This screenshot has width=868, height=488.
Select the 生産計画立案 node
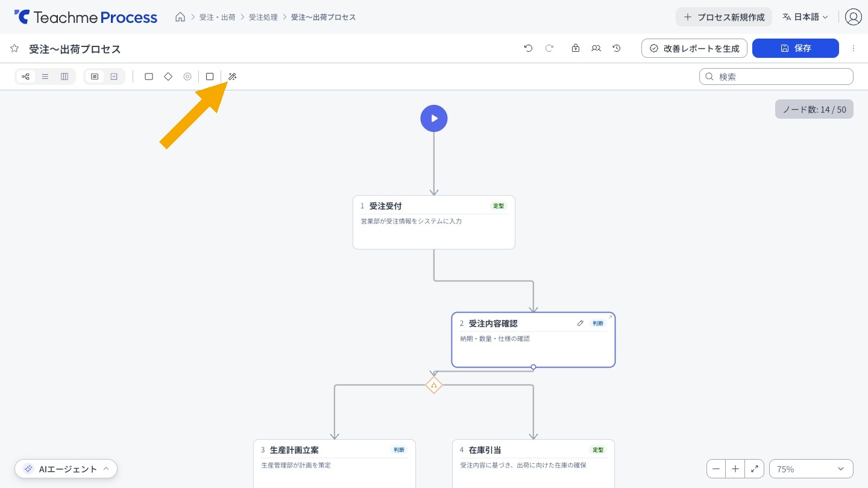pyautogui.click(x=335, y=463)
